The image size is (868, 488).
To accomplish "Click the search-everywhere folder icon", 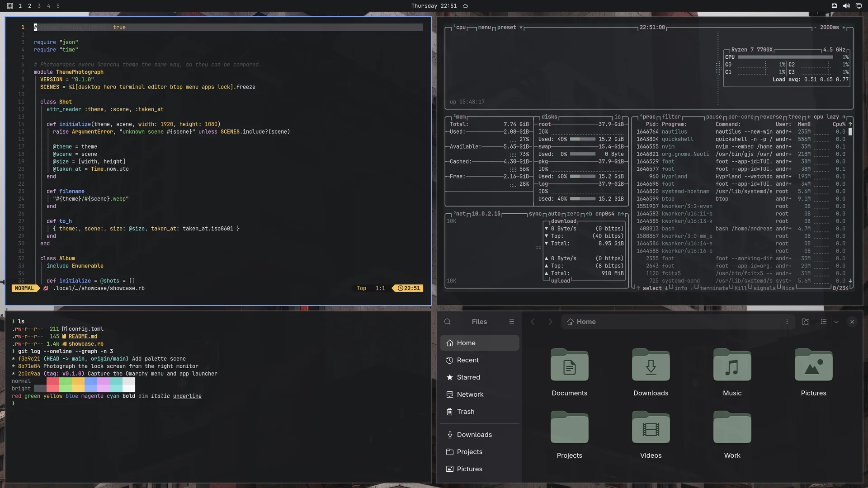I will pyautogui.click(x=806, y=322).
